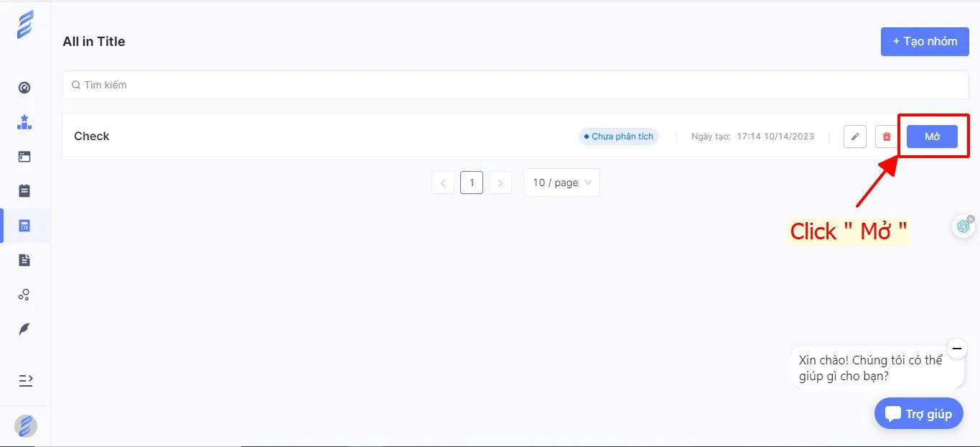Create a new group with Tạo nhóm

(x=925, y=41)
